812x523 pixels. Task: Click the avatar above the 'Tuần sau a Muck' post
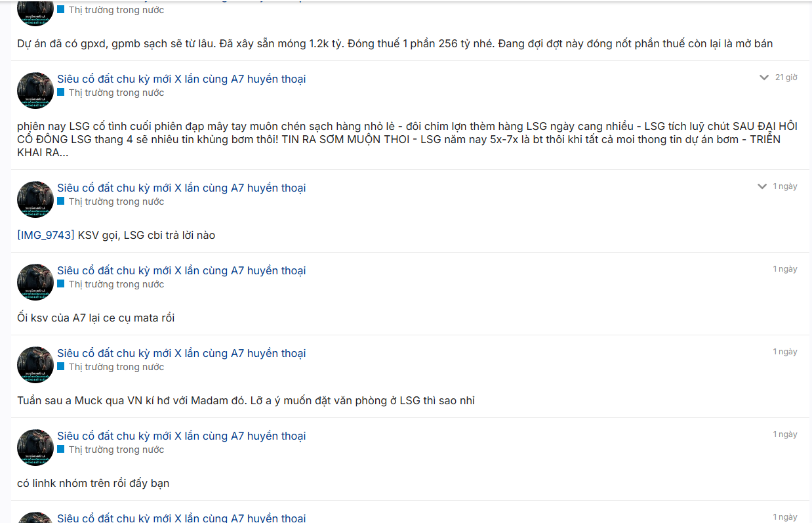click(35, 365)
